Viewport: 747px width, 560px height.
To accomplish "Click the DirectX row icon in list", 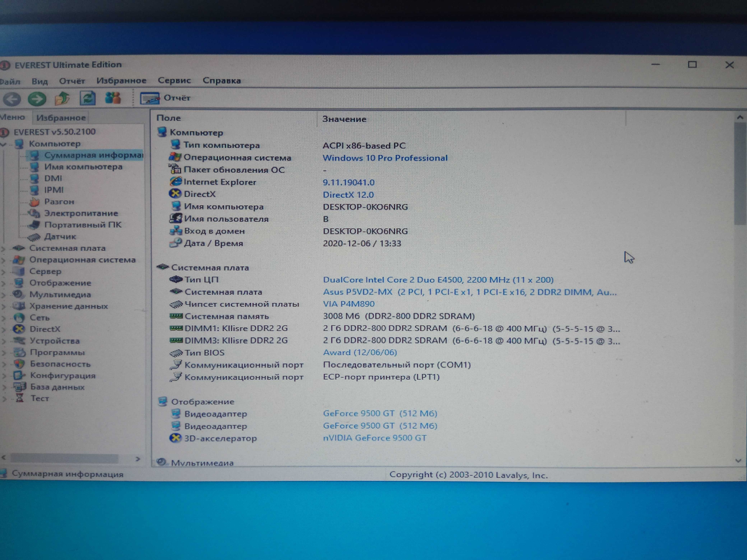I will pyautogui.click(x=175, y=194).
